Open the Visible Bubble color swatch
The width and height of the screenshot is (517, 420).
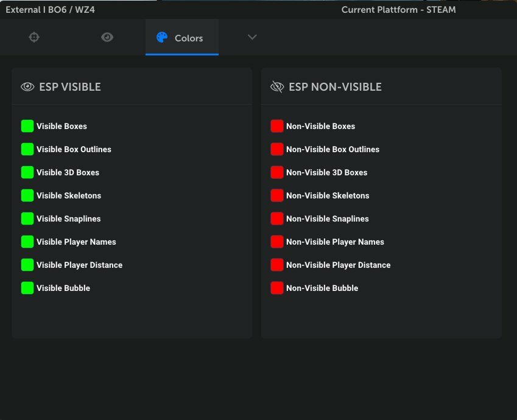pos(27,288)
